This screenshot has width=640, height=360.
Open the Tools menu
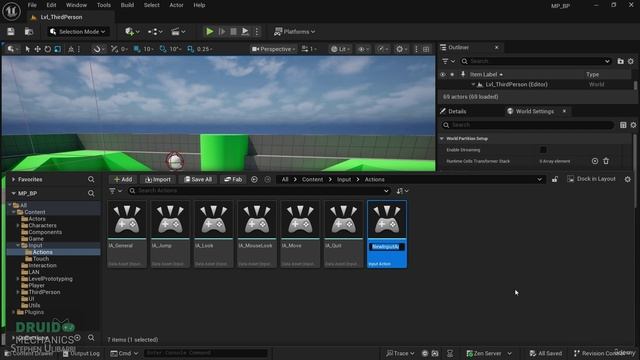click(x=104, y=5)
